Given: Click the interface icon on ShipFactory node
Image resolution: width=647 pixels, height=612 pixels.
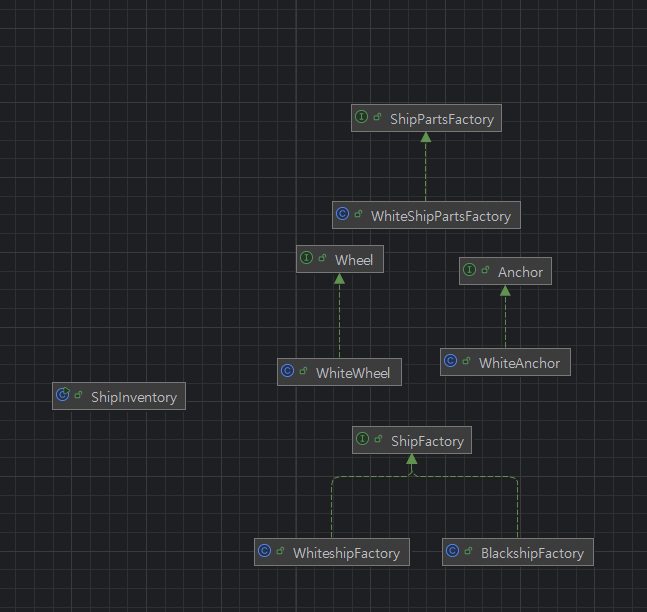Looking at the screenshot, I should [x=363, y=440].
